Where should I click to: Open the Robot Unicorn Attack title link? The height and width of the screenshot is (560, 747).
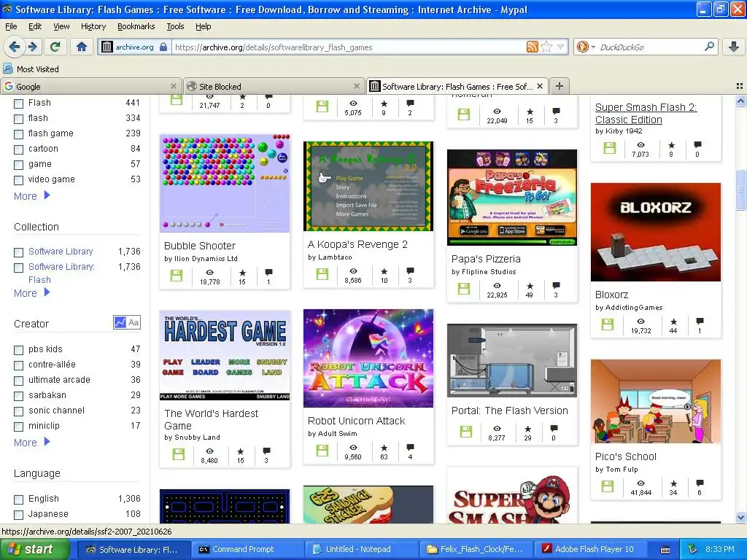pos(356,421)
